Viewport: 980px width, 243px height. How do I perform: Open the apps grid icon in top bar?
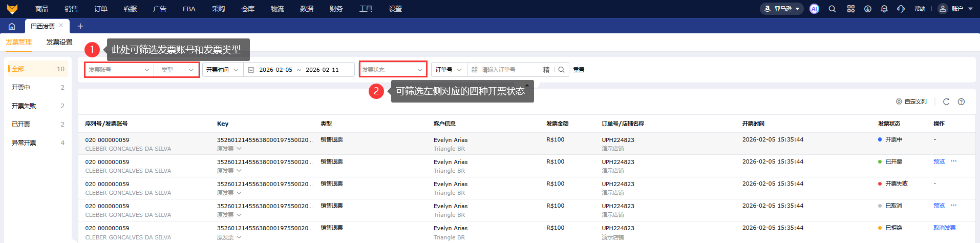tap(851, 9)
